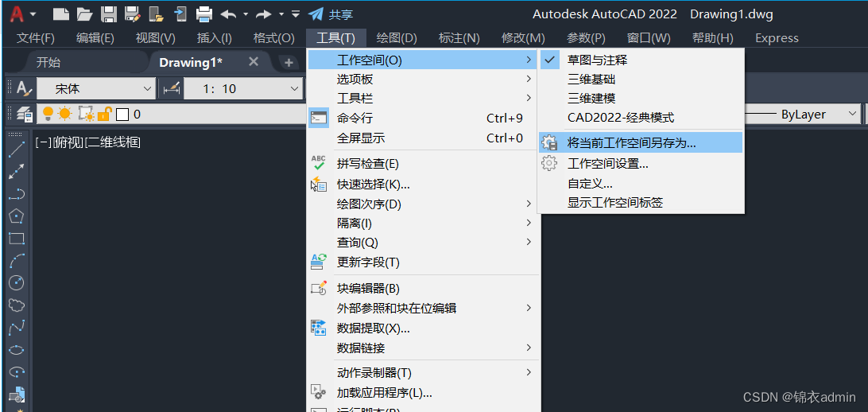The height and width of the screenshot is (412, 868).
Task: Click the Save floppy disk icon
Action: 109,14
